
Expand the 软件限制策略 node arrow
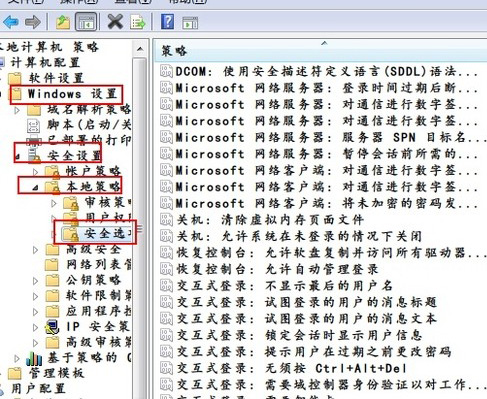click(x=35, y=296)
